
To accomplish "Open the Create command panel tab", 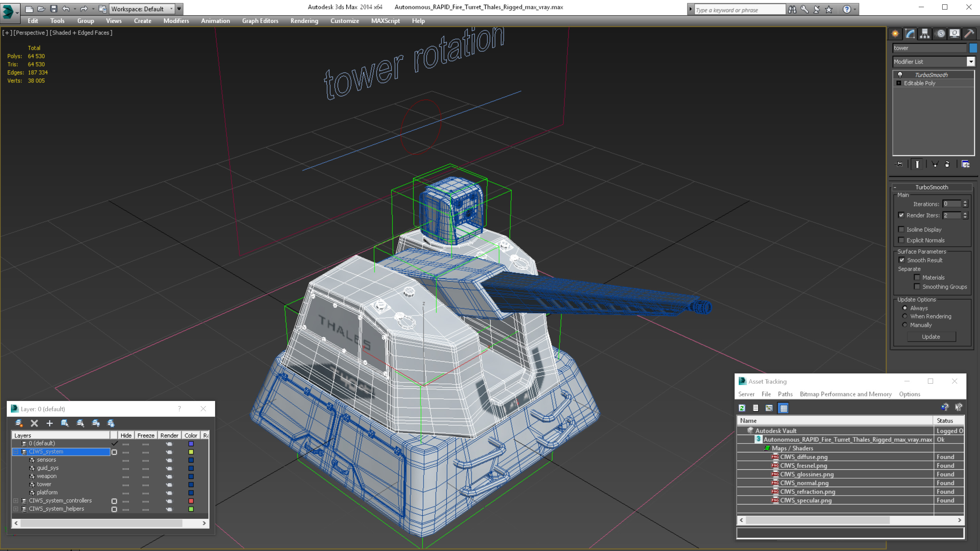I will coord(895,33).
